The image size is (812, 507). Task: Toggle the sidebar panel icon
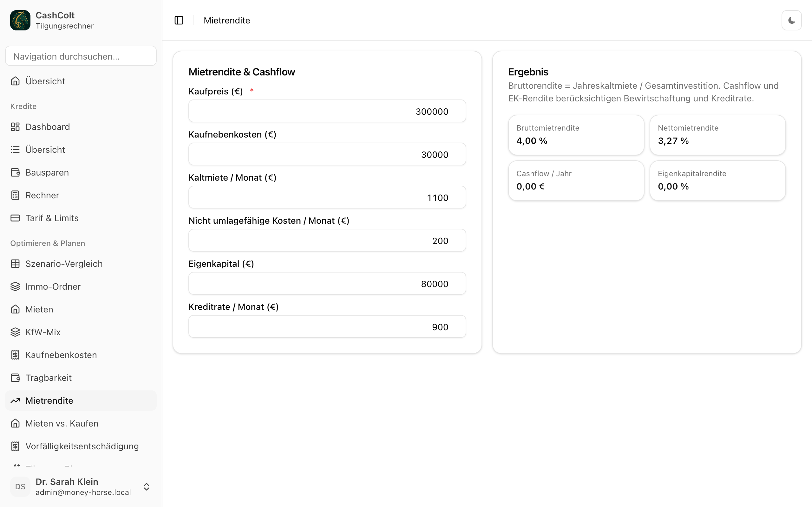(x=179, y=21)
